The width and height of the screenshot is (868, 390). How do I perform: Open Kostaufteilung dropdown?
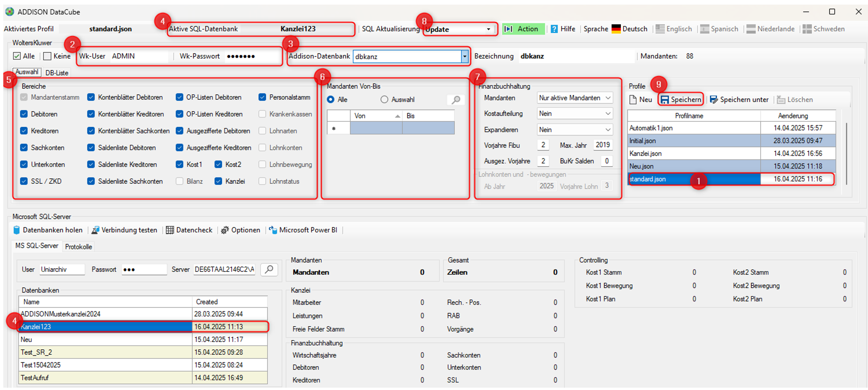[x=575, y=114]
